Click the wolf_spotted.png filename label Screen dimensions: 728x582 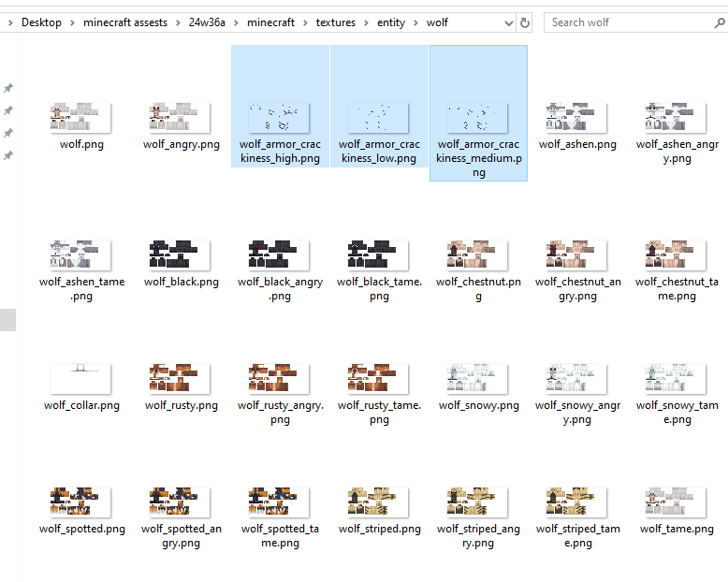pos(81,529)
